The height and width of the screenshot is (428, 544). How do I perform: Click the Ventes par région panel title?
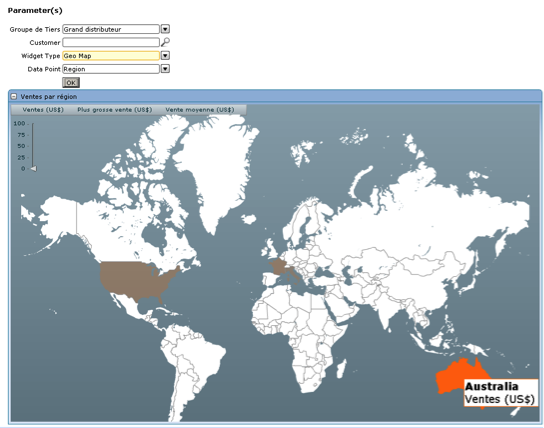tap(49, 97)
